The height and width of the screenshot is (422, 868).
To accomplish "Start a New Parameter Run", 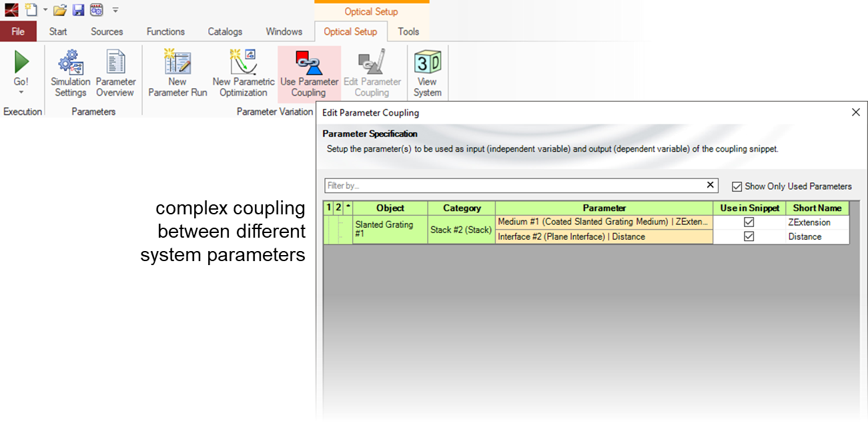I will 177,73.
